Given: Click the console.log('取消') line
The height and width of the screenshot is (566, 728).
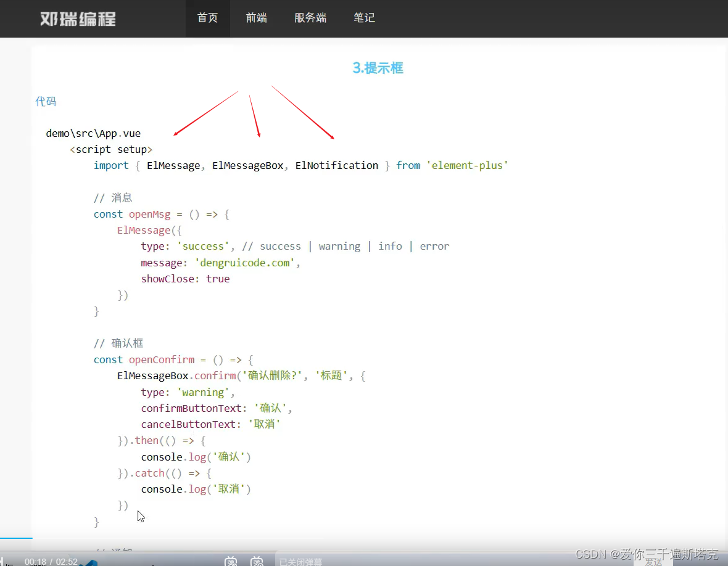Looking at the screenshot, I should click(x=196, y=489).
